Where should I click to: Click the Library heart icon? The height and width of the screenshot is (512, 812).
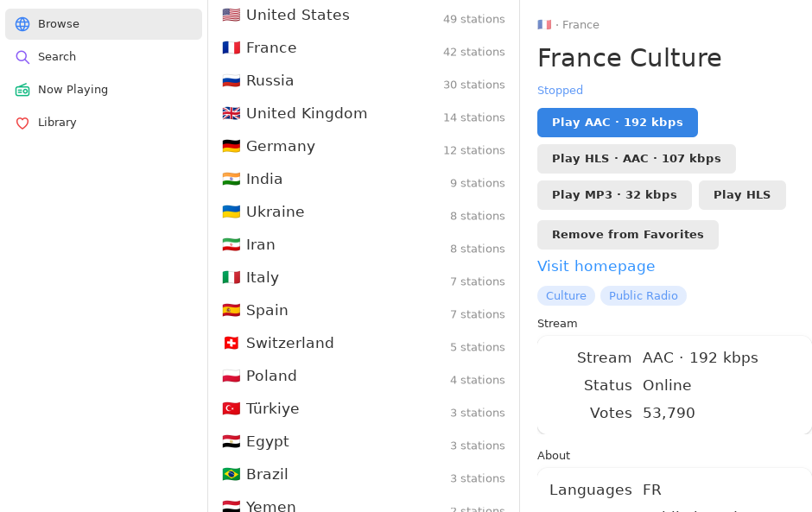[x=22, y=123]
